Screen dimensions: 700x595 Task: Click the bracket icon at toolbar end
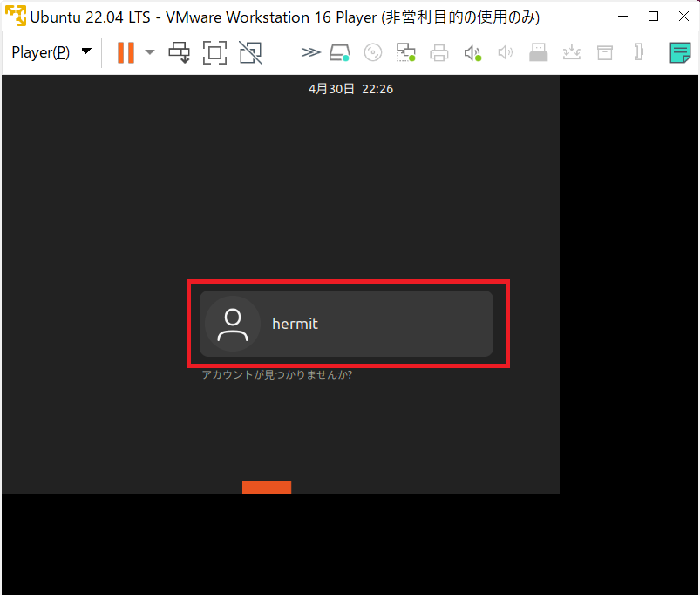click(639, 52)
